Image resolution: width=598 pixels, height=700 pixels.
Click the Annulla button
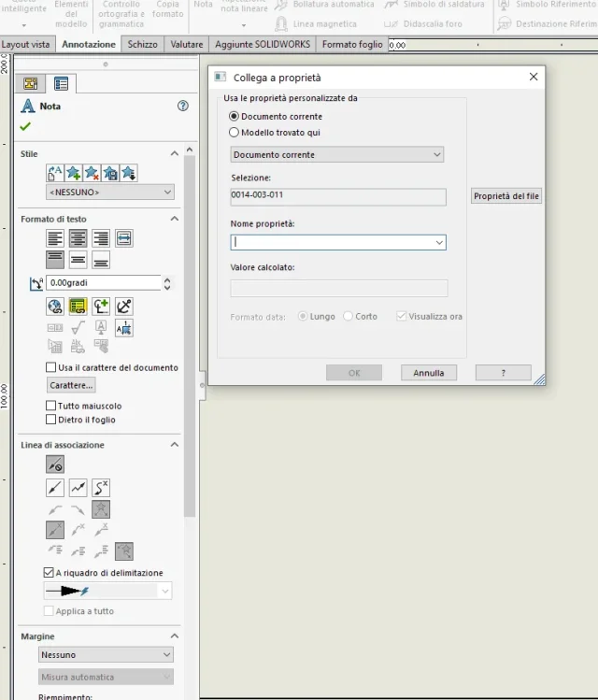429,373
